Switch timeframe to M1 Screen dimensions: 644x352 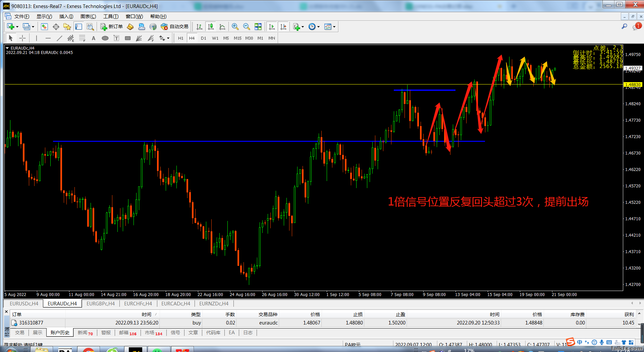point(260,38)
